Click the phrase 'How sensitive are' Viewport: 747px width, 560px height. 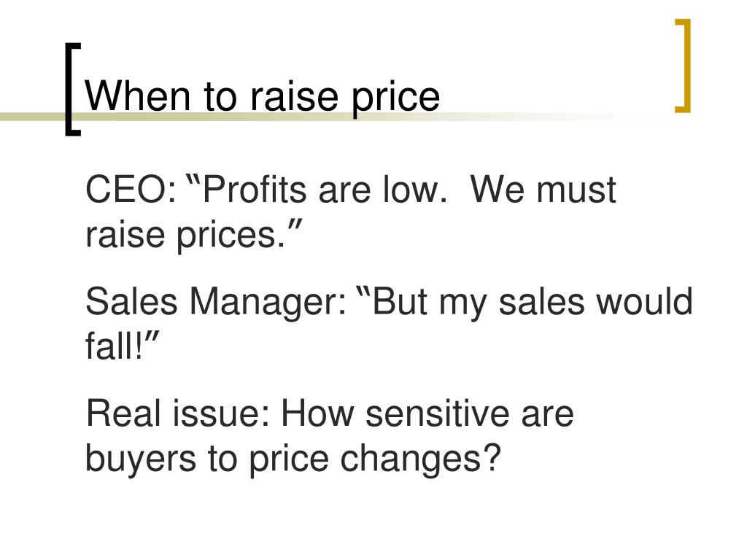coord(427,413)
